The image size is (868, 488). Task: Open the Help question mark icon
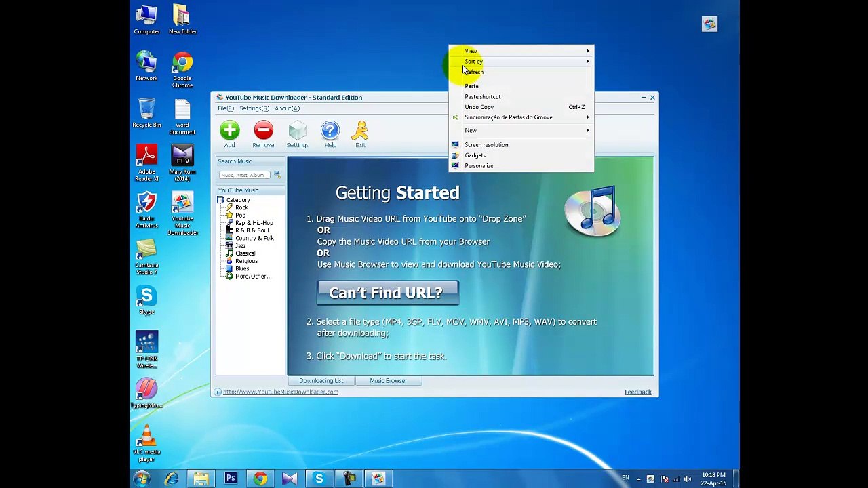[x=330, y=131]
